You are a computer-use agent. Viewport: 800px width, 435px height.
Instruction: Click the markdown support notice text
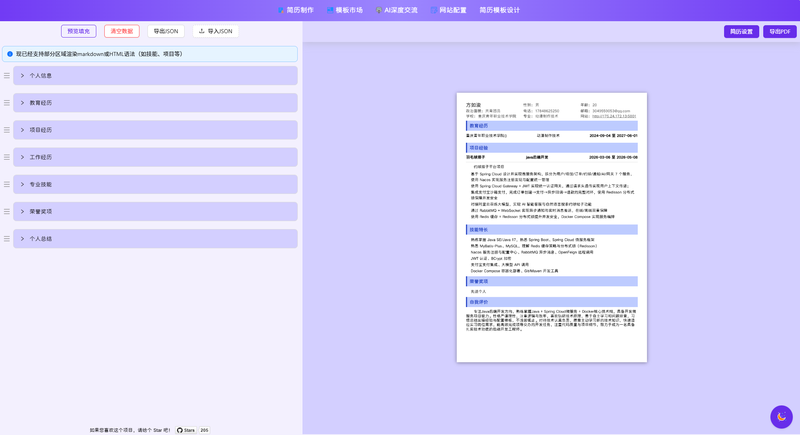tap(99, 54)
